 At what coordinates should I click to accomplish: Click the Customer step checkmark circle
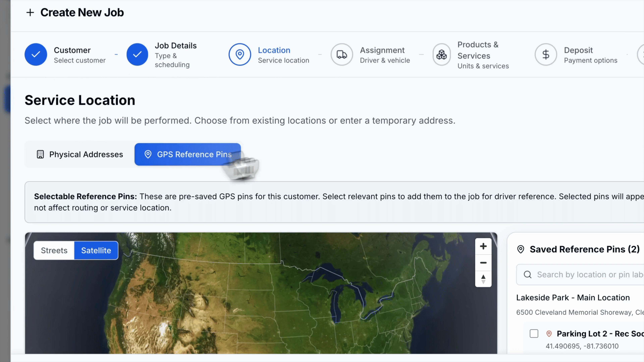point(36,54)
